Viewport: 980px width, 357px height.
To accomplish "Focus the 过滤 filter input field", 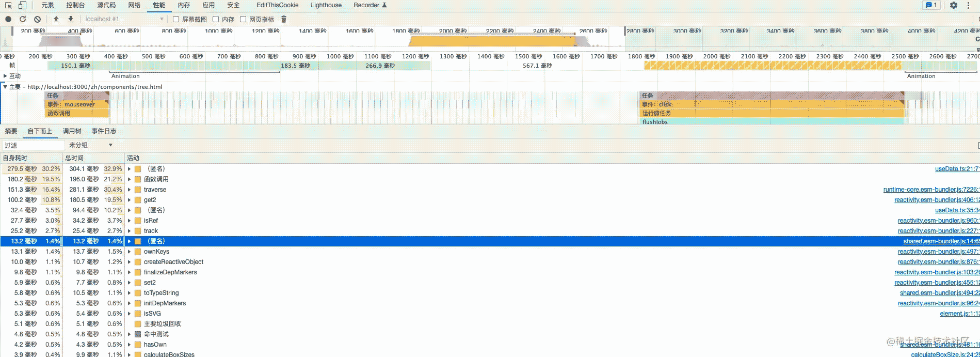I will 33,145.
